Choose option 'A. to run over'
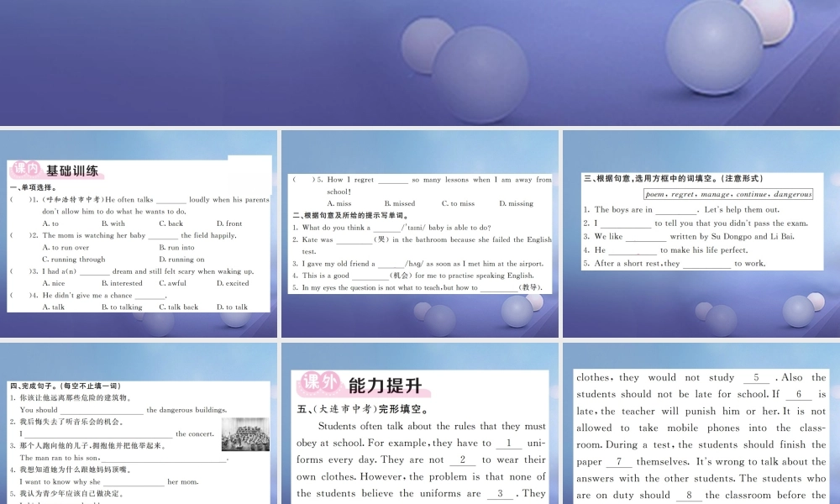Viewport: 840px width, 504px height. tap(66, 248)
